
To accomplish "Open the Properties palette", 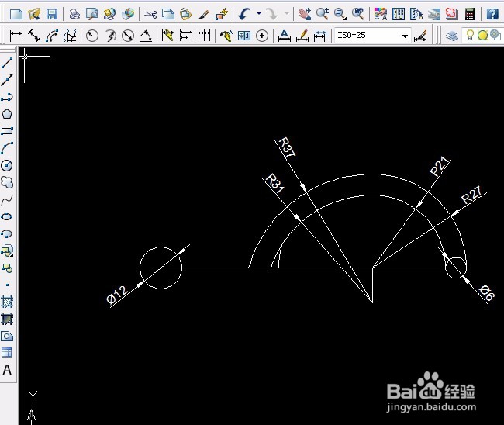I will pos(381,14).
